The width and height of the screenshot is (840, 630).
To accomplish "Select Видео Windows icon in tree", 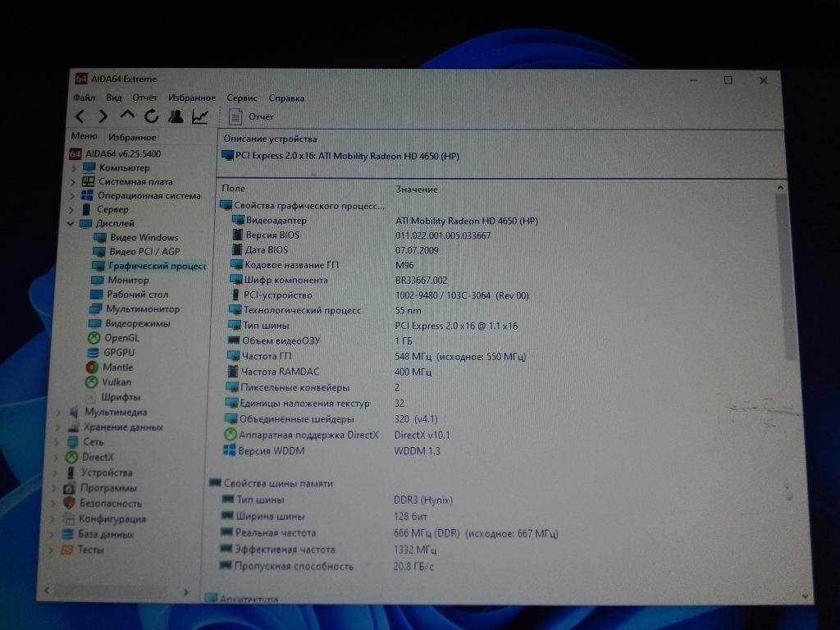I will click(x=99, y=237).
